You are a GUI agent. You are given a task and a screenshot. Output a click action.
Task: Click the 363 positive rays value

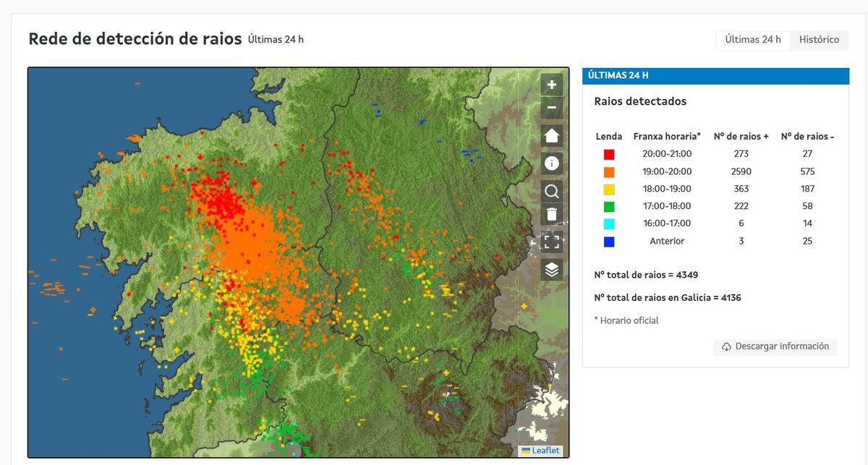(x=741, y=189)
